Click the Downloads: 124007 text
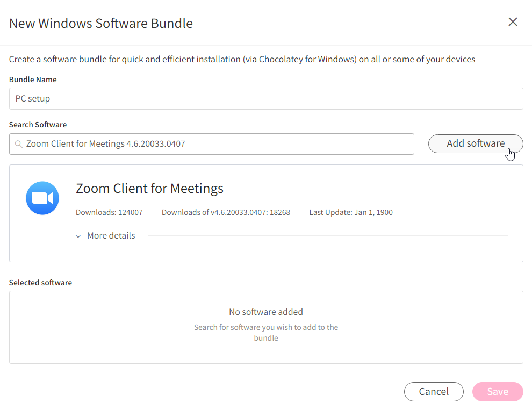This screenshot has height=410, width=532. point(109,212)
